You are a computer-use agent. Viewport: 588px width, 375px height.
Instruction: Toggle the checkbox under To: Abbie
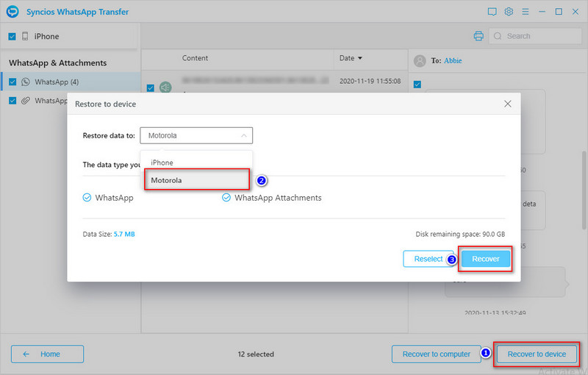click(417, 85)
